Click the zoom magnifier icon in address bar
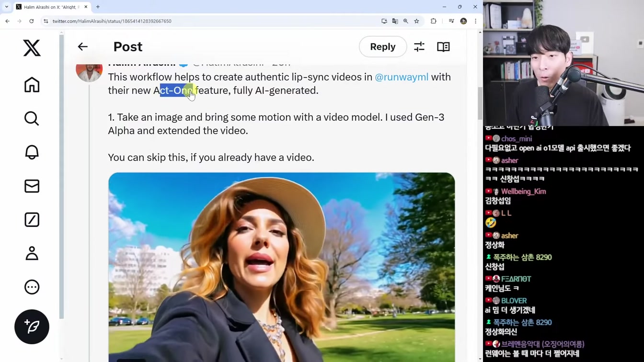Screen dimensions: 644x362 [x=406, y=21]
